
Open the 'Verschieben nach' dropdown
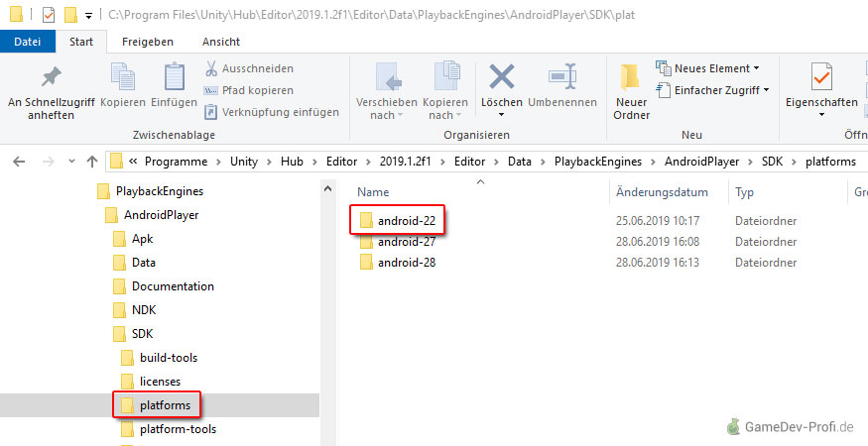[386, 108]
